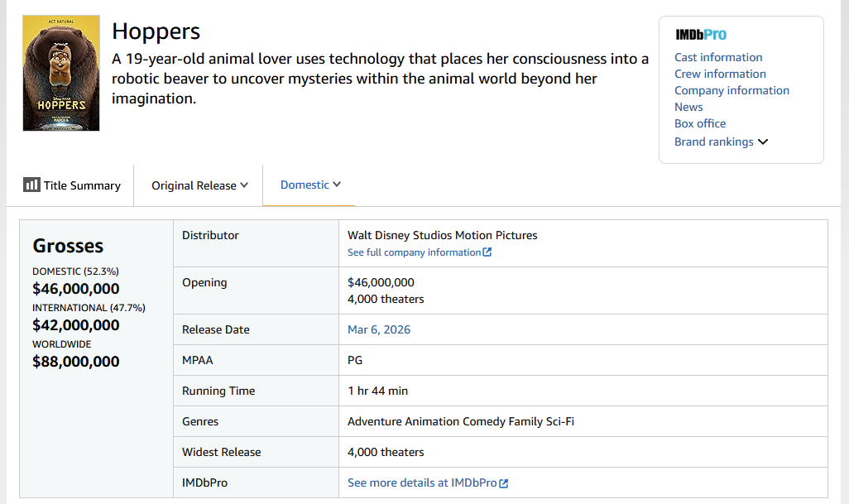The width and height of the screenshot is (849, 504).
Task: Expand the Original Release dropdown
Action: tap(199, 185)
